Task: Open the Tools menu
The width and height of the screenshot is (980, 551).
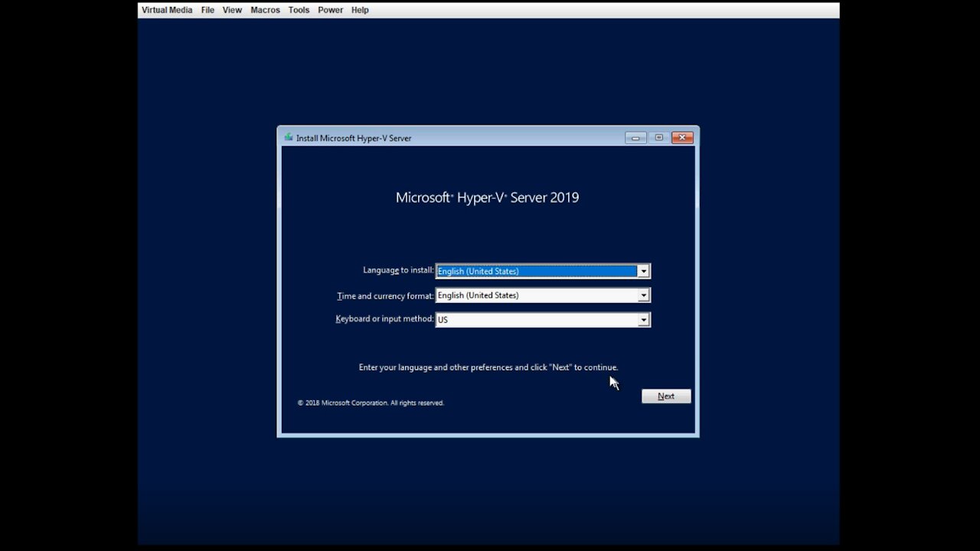Action: click(299, 10)
